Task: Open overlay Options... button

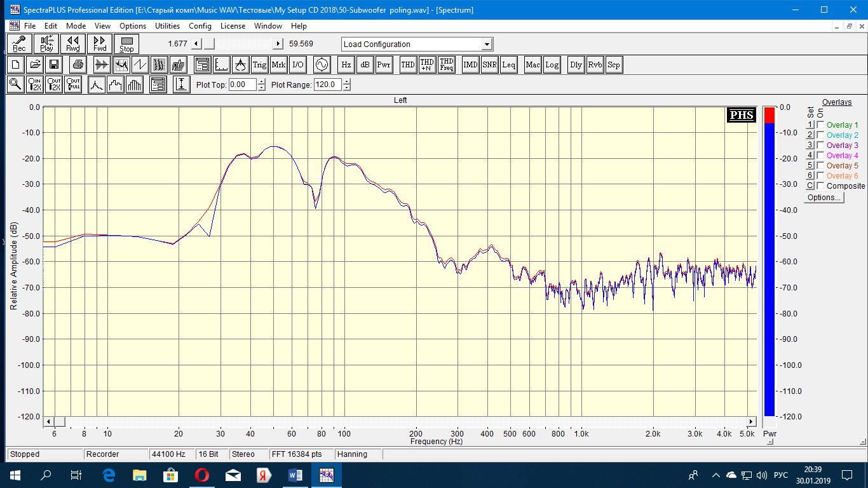Action: 824,198
